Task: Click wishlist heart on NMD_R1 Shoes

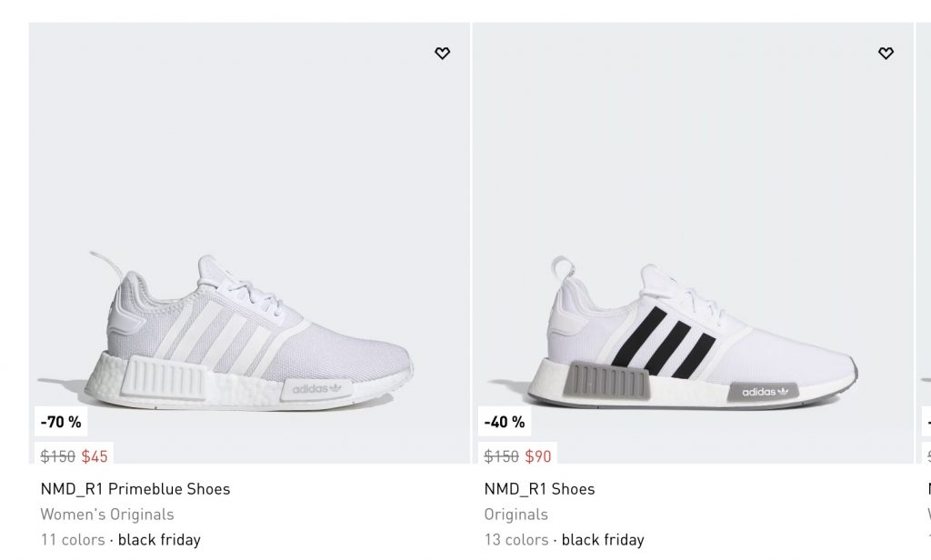Action: [886, 54]
